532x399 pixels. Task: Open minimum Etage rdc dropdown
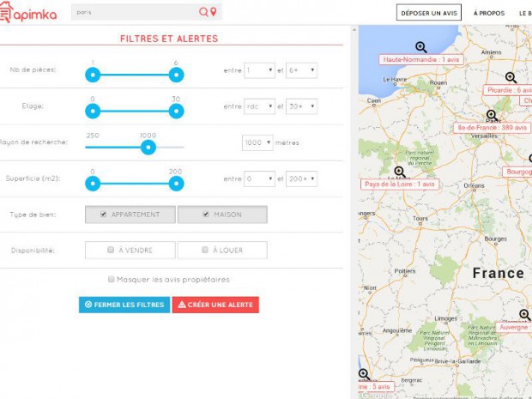pos(259,106)
